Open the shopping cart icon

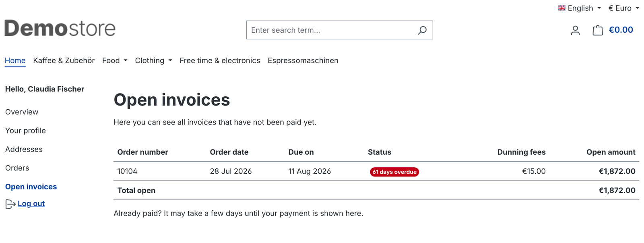tap(598, 30)
